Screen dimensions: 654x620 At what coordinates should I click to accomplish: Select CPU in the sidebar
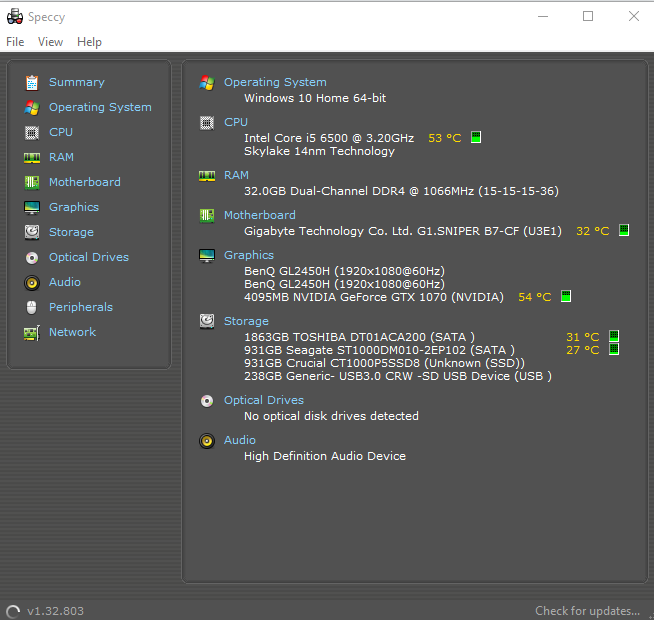pyautogui.click(x=61, y=132)
